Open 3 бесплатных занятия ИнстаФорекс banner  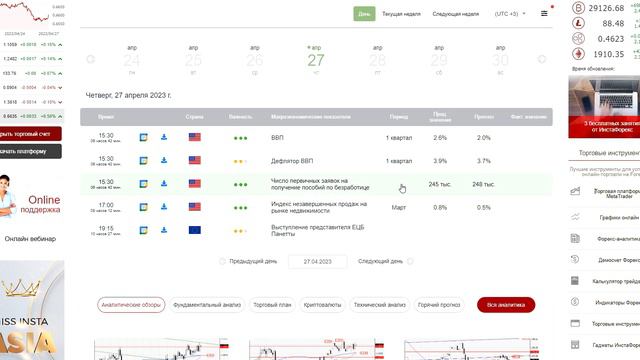tap(604, 107)
